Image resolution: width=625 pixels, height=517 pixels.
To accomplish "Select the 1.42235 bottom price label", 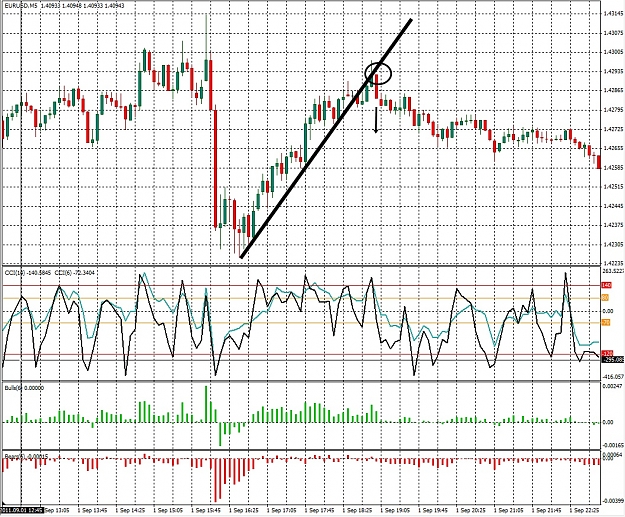I will (x=613, y=263).
